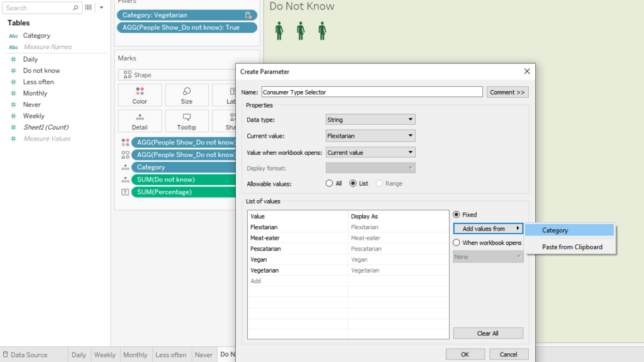
Task: Open the Detail marks card button
Action: pyautogui.click(x=140, y=122)
